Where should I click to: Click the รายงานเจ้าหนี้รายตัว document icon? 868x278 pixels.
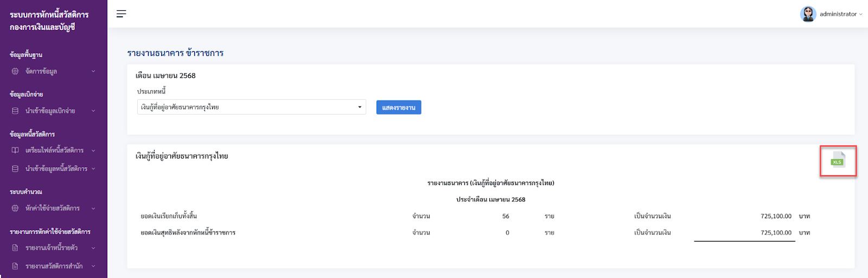coord(15,248)
